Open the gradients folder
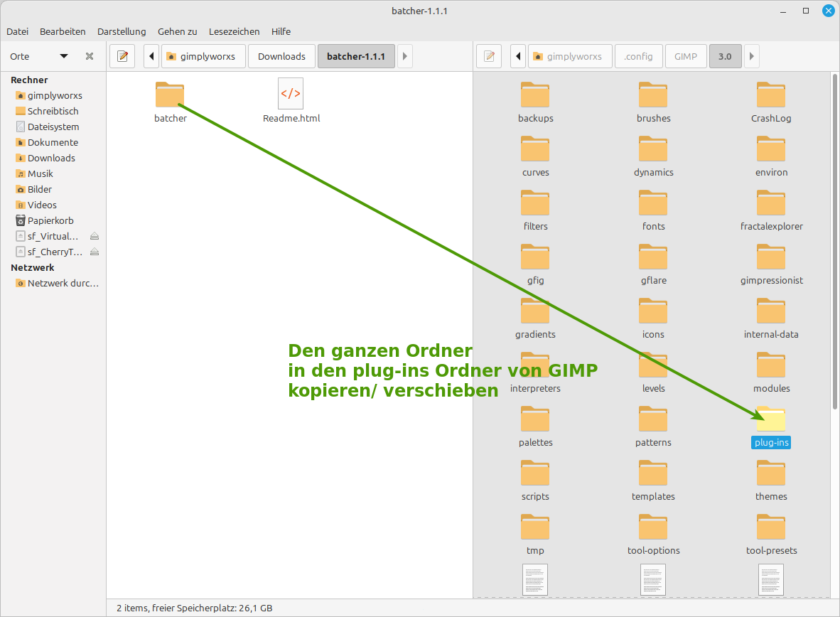Viewport: 840px width, 617px height. (535, 311)
